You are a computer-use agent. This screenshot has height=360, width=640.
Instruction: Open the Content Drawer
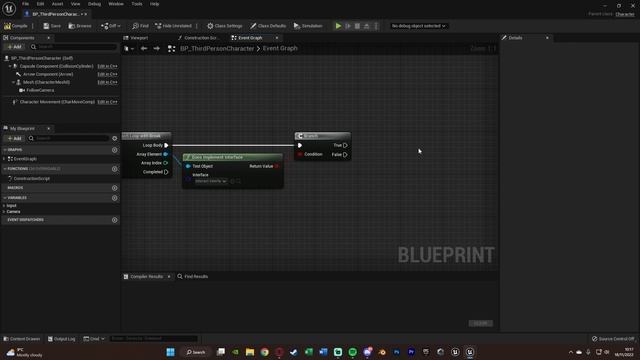[x=22, y=339]
